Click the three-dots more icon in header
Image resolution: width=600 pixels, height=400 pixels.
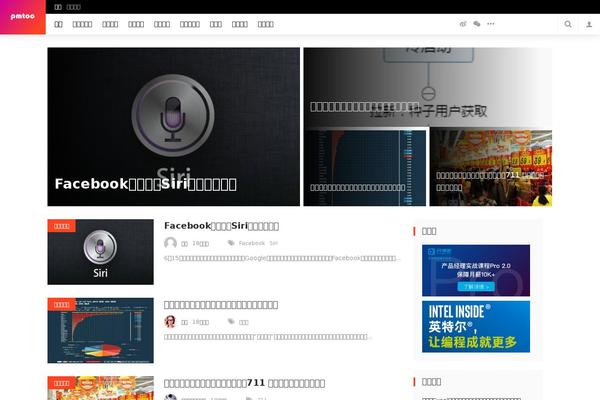tap(491, 24)
